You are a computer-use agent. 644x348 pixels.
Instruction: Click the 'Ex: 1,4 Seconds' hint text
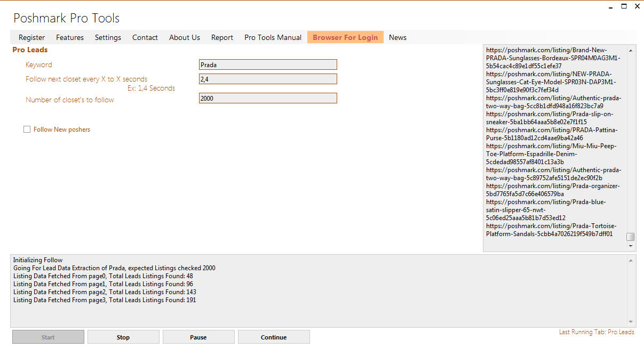(151, 88)
